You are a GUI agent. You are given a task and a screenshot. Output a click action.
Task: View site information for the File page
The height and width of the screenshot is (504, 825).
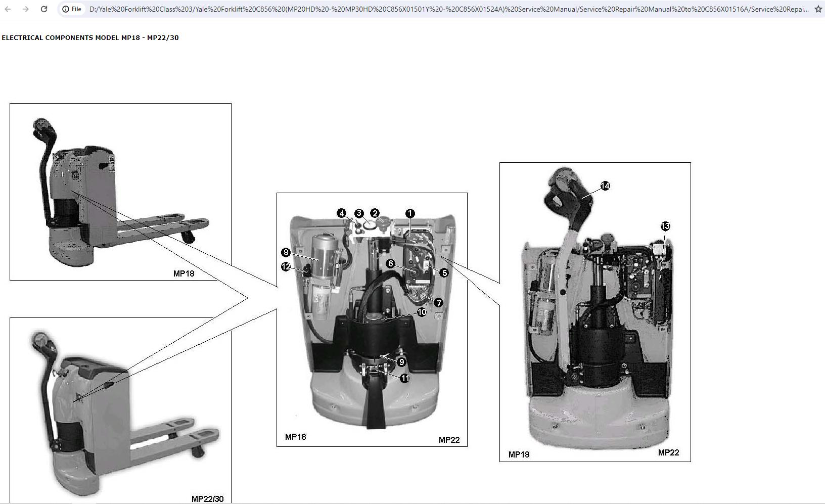(72, 9)
